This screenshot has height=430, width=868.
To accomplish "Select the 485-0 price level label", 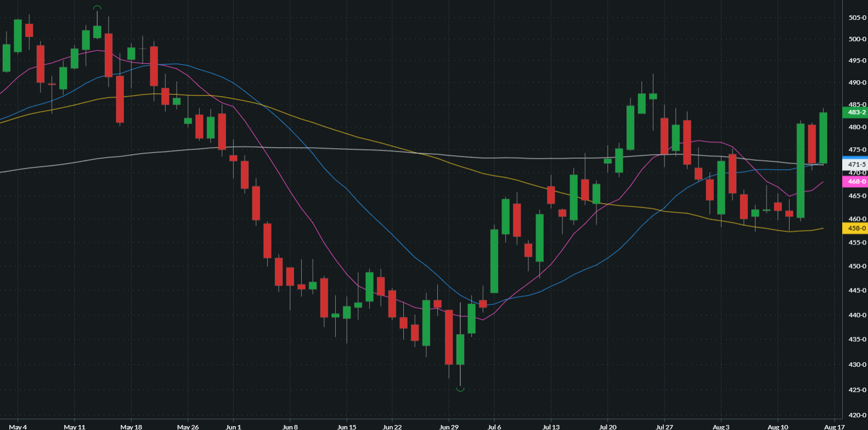I will coord(857,104).
